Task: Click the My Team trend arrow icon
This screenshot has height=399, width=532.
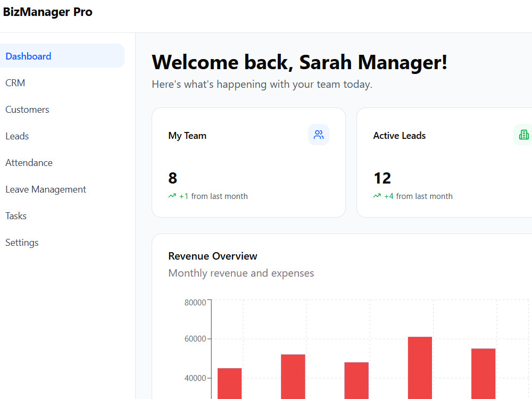Action: pyautogui.click(x=172, y=196)
